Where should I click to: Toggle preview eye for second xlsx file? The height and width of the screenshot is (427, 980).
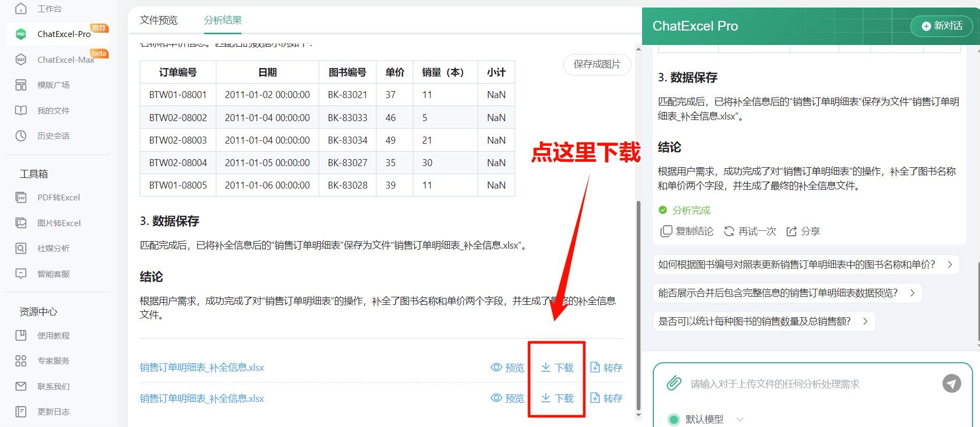(496, 398)
